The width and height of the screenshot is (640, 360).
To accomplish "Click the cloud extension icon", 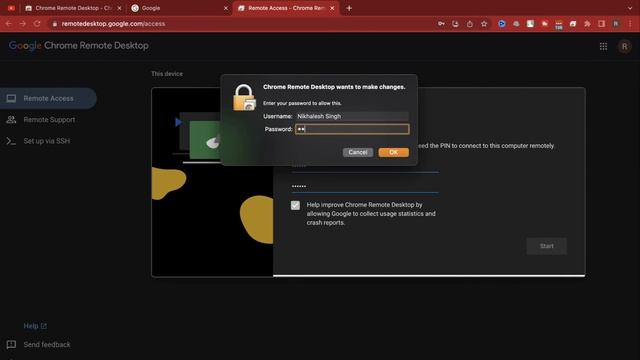I will click(516, 24).
